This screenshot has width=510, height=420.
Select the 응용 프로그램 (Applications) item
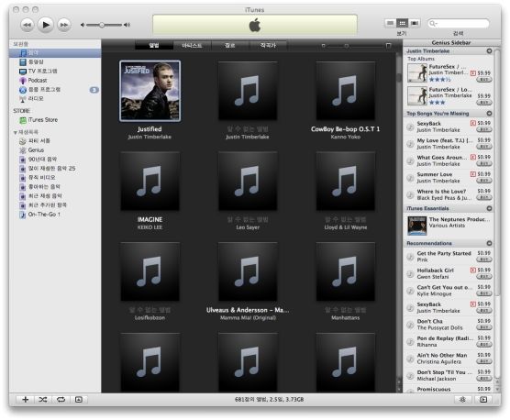[39, 89]
